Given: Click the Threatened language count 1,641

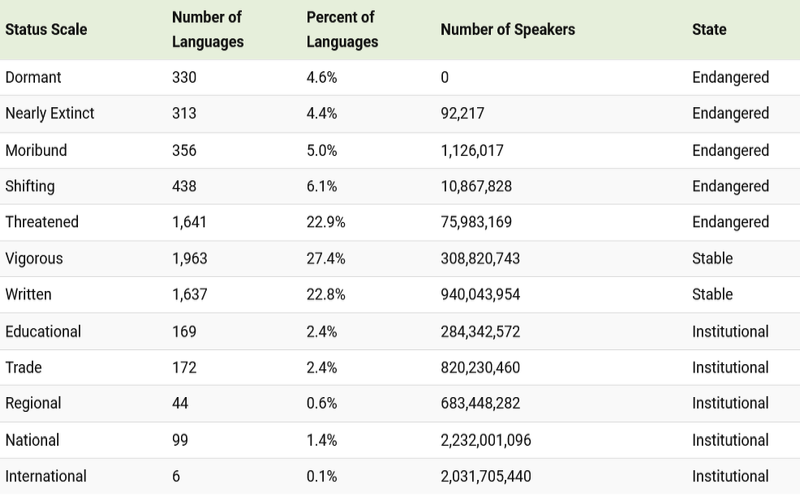Looking at the screenshot, I should click(x=189, y=222).
